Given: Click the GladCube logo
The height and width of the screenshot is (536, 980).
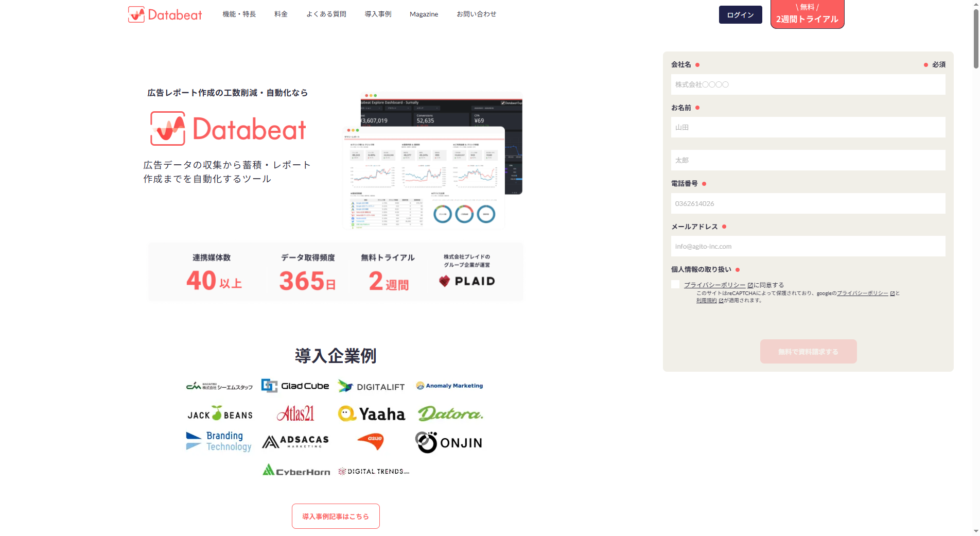Looking at the screenshot, I should click(x=295, y=386).
